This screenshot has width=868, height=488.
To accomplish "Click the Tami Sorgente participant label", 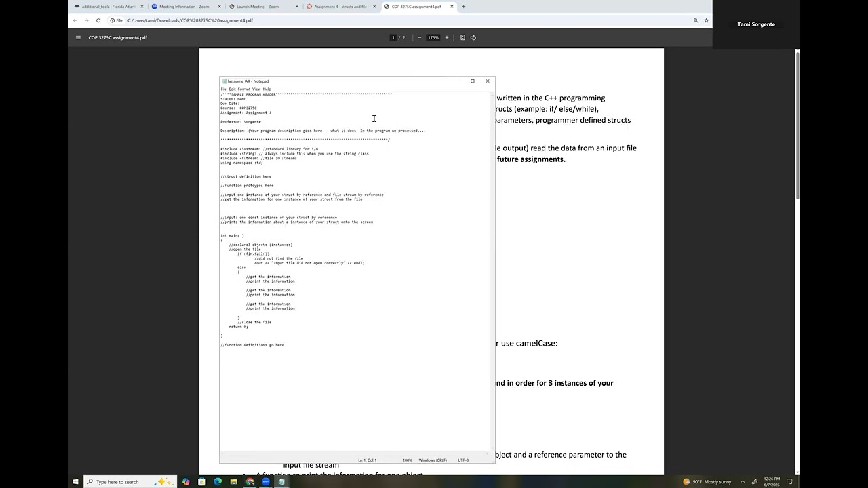I will (756, 24).
